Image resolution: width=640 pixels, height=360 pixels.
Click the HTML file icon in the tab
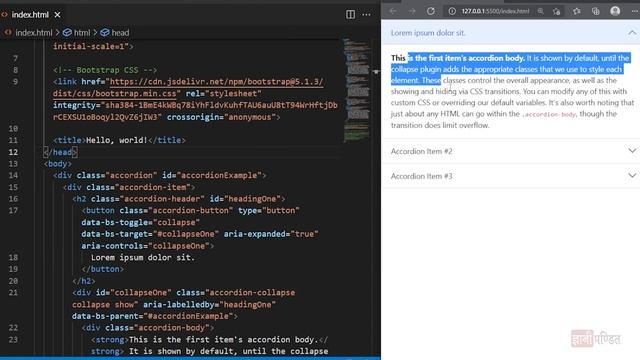4,15
